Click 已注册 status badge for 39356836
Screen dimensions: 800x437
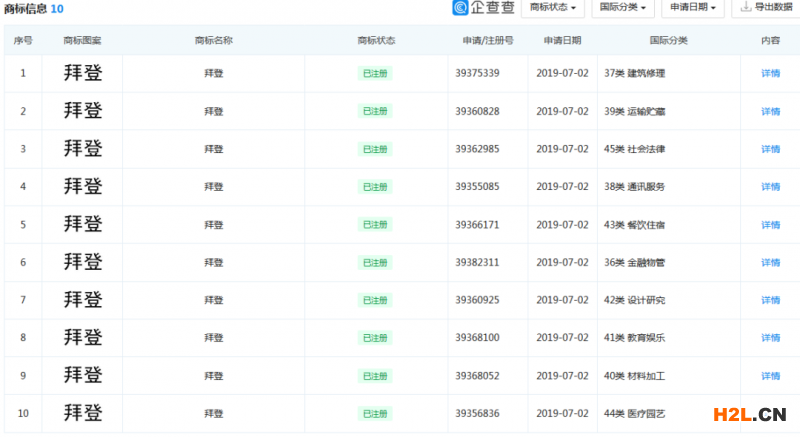pos(375,414)
